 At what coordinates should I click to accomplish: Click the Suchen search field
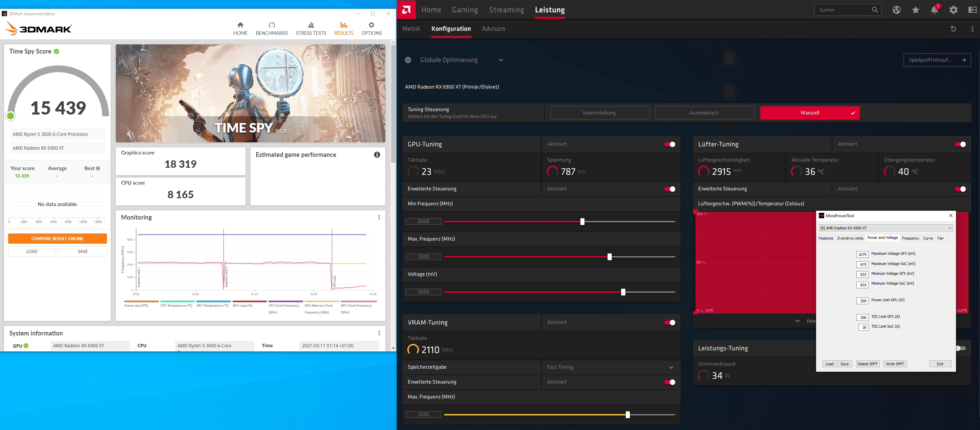click(x=848, y=10)
